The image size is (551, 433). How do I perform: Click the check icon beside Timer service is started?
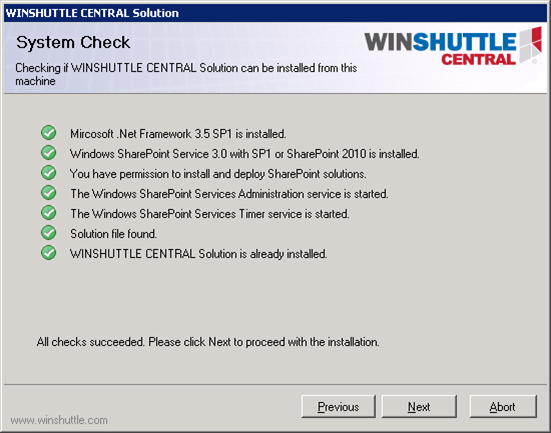pos(48,213)
